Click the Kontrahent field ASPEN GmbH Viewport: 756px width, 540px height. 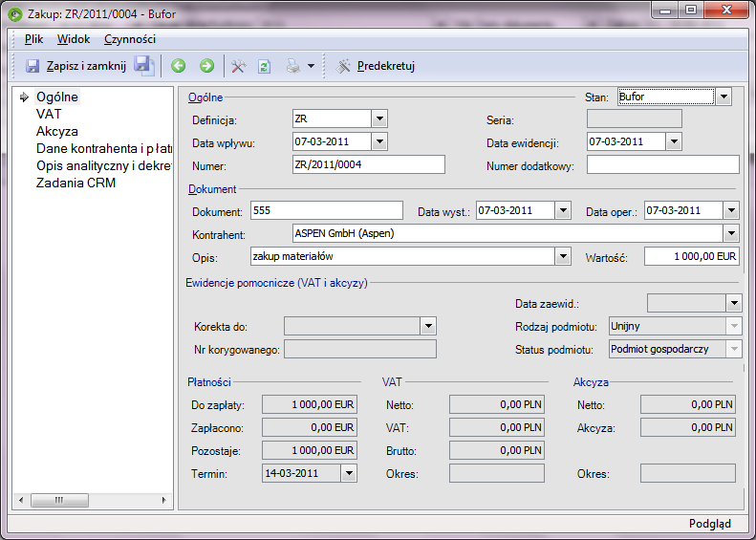pyautogui.click(x=508, y=233)
